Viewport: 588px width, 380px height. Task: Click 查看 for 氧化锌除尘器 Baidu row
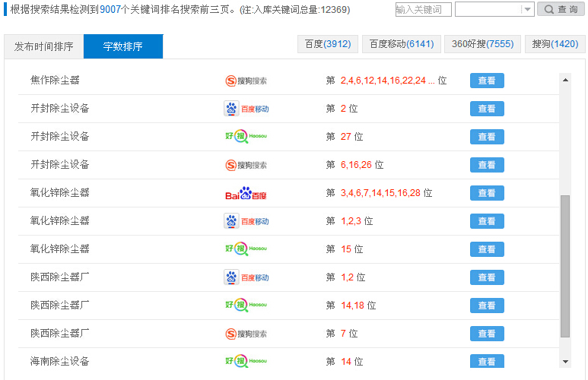(x=487, y=193)
